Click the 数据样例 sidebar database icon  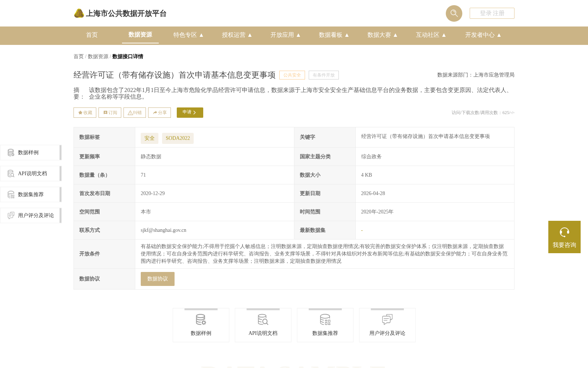tap(11, 152)
